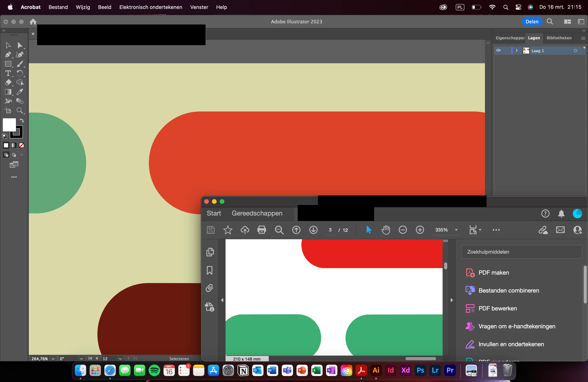588x382 pixels.
Task: Hide Laag 1 with the eye icon
Action: click(x=498, y=51)
